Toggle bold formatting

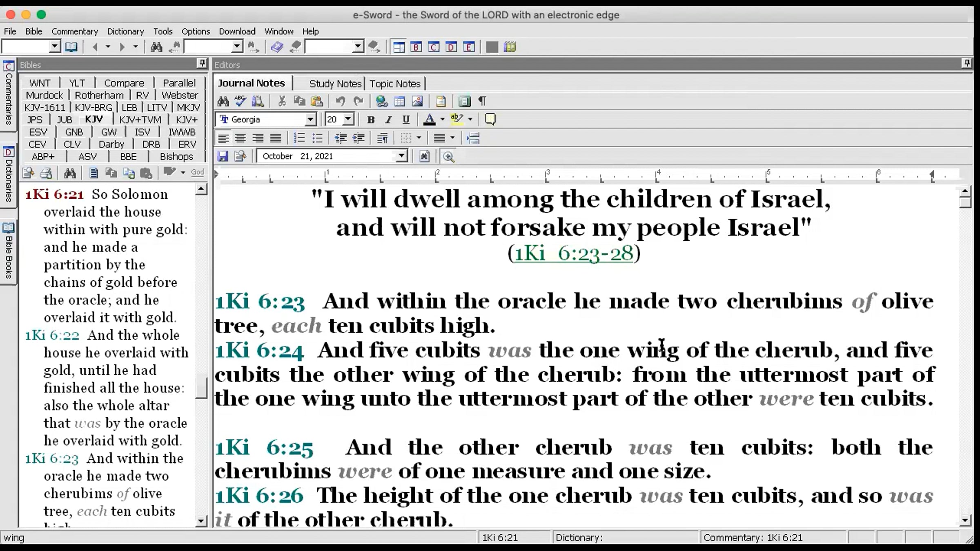(371, 120)
